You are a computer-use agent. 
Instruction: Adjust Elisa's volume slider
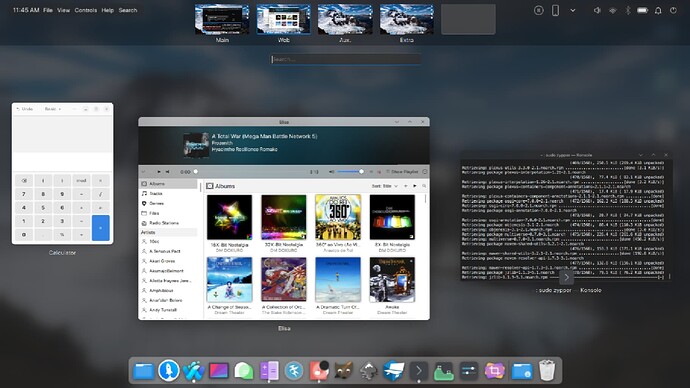(x=350, y=172)
